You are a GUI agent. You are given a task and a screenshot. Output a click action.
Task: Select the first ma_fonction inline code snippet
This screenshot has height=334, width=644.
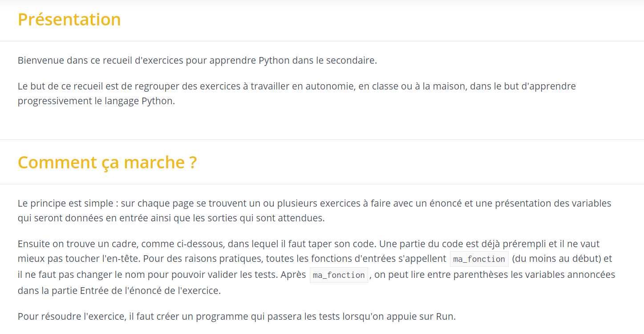click(479, 259)
